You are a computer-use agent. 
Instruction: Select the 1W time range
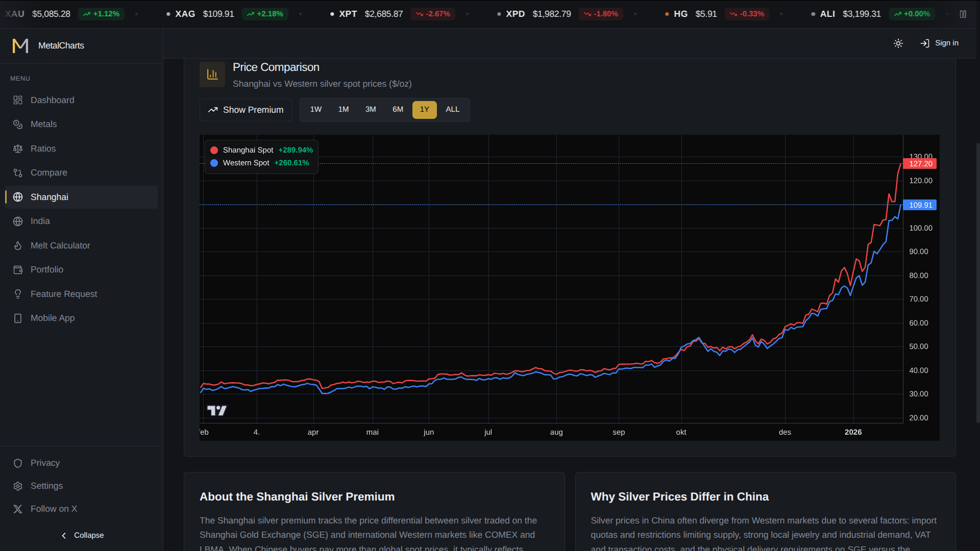coord(316,110)
